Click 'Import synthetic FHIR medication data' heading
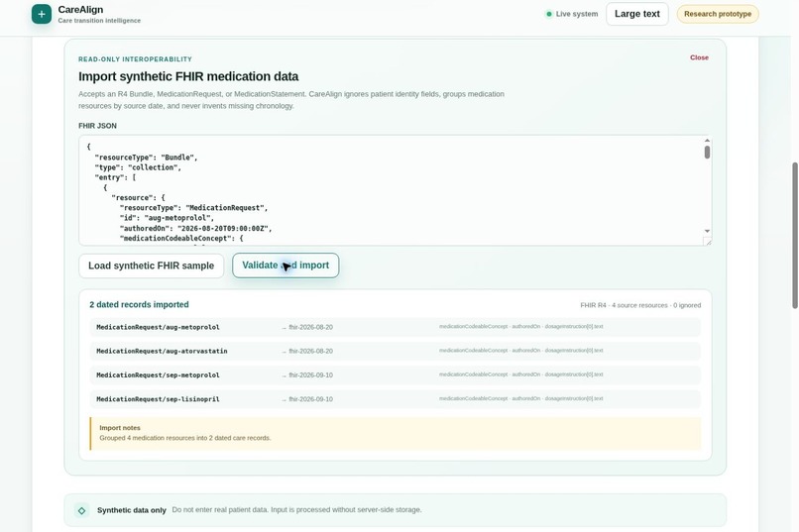 click(188, 76)
